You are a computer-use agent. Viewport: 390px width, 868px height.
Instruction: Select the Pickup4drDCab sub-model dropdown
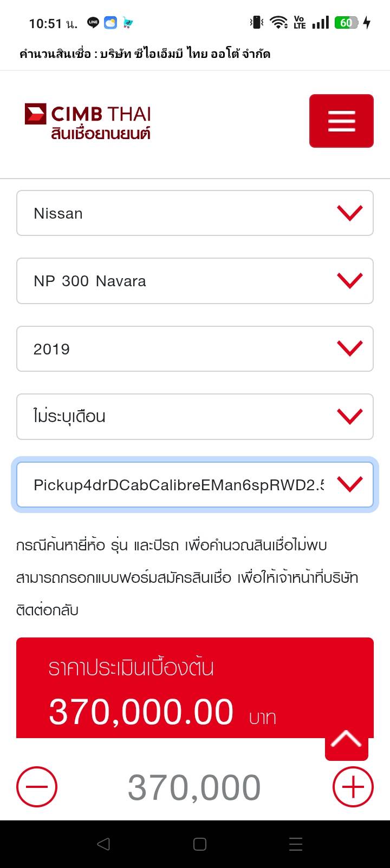point(195,485)
